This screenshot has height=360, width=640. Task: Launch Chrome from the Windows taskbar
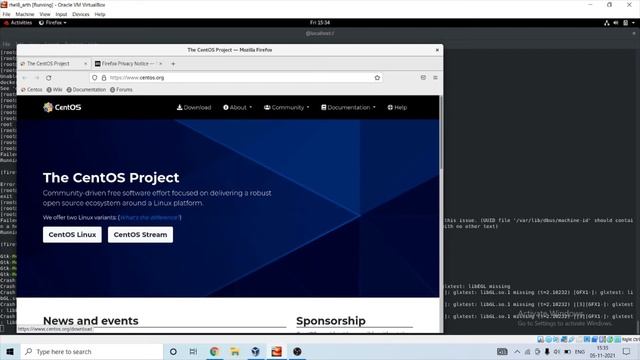214,351
